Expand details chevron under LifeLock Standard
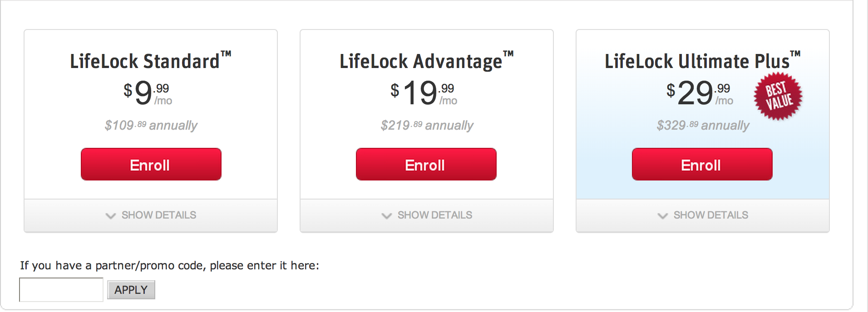The height and width of the screenshot is (312, 868). 110,216
